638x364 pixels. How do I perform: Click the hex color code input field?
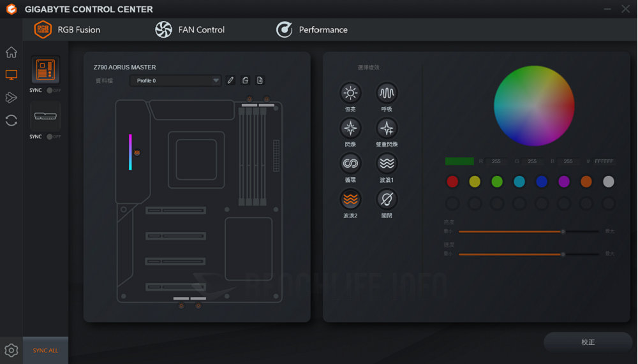click(x=604, y=162)
